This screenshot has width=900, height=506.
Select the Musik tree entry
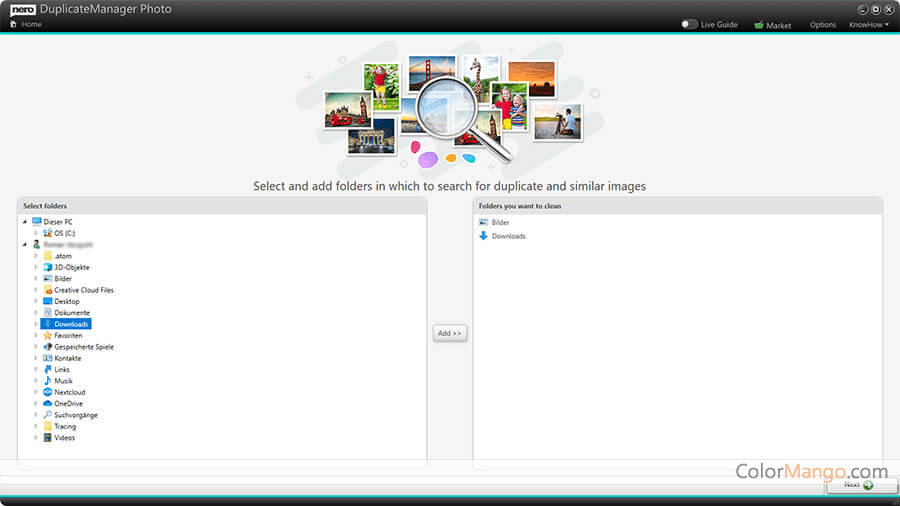coord(63,381)
